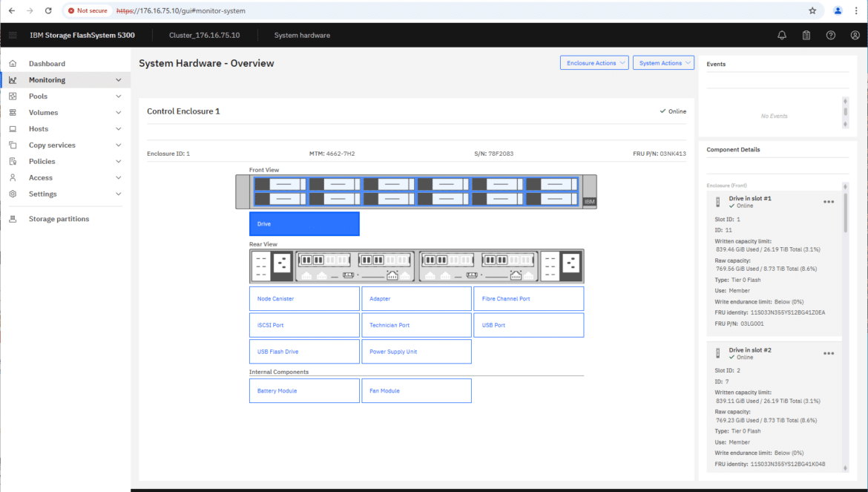Reload the browser page

pos(48,10)
